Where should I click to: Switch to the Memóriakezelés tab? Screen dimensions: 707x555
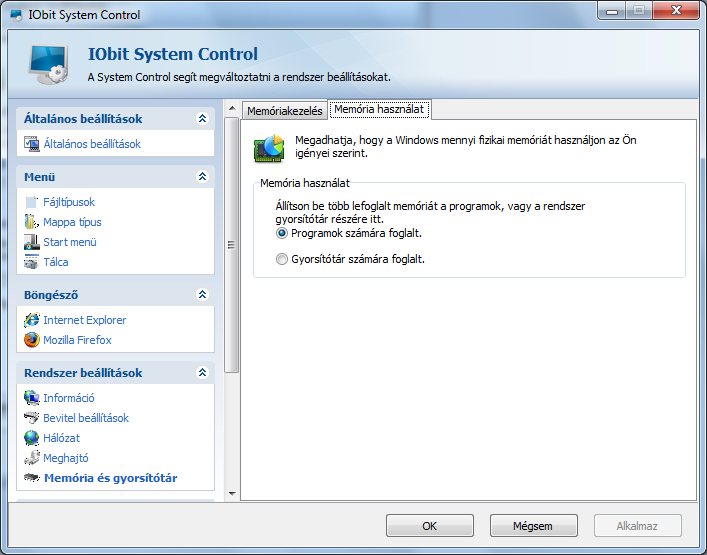coord(285,111)
